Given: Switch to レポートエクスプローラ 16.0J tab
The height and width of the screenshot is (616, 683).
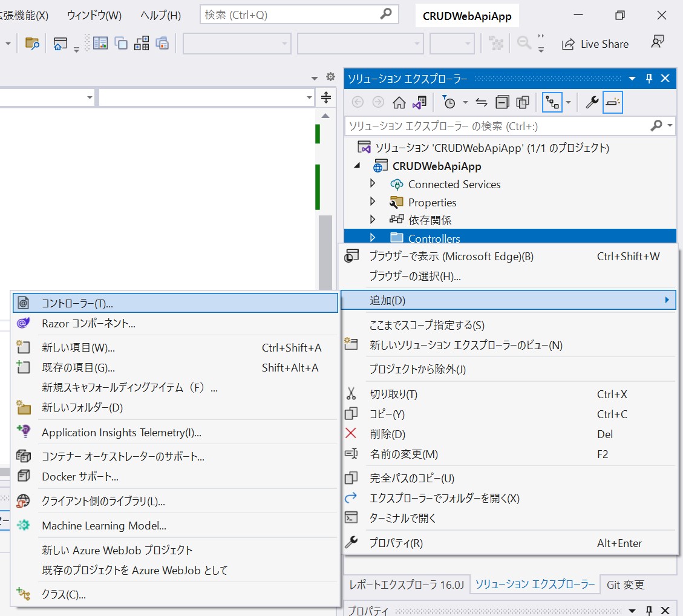Looking at the screenshot, I should click(x=407, y=585).
